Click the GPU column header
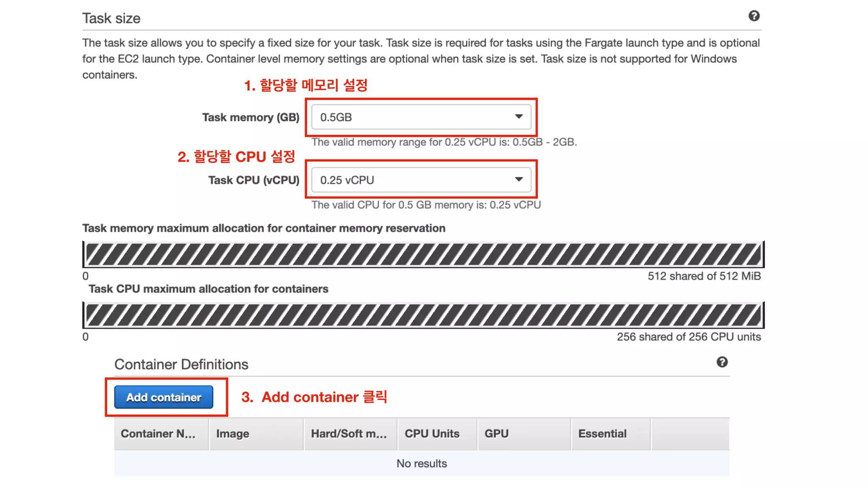 [x=524, y=434]
